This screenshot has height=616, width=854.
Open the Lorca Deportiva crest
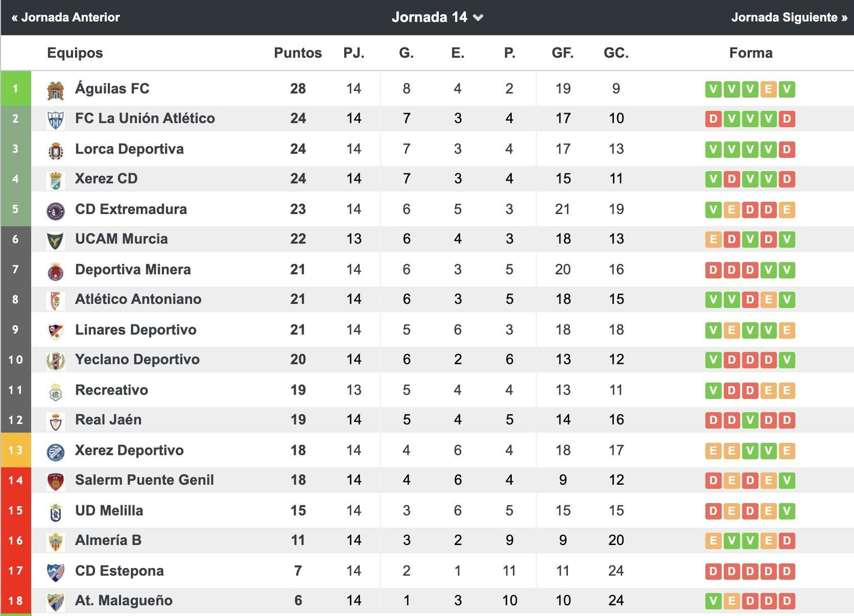[x=56, y=149]
